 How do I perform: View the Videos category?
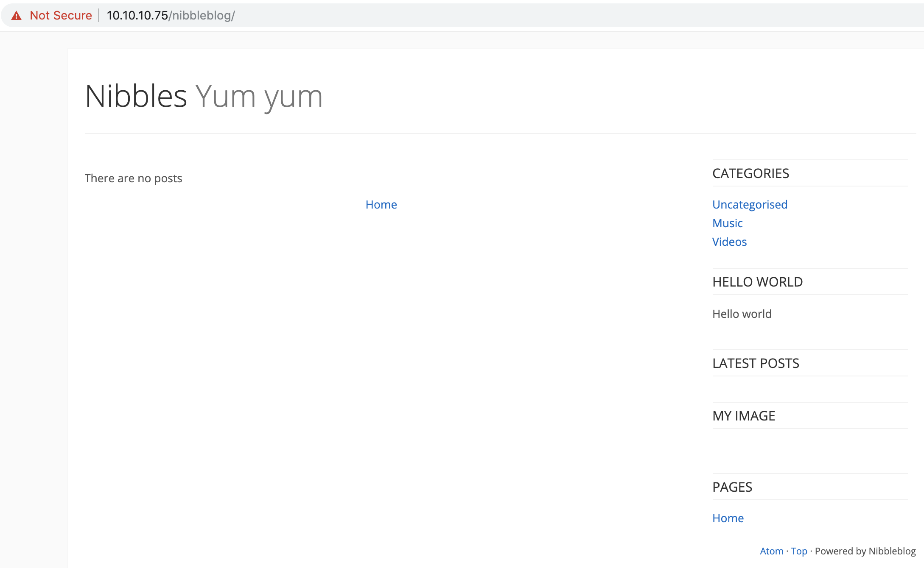coord(729,242)
